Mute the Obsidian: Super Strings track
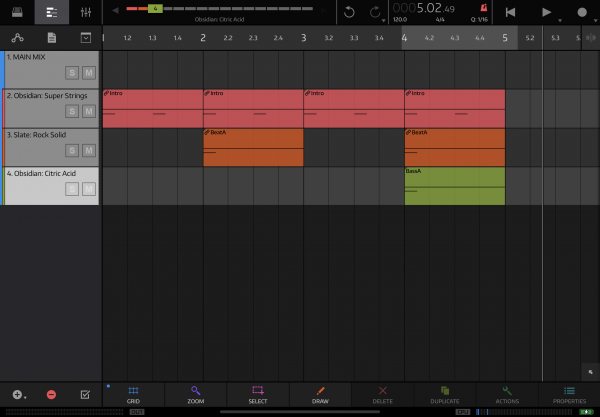600x417 pixels. (x=89, y=111)
